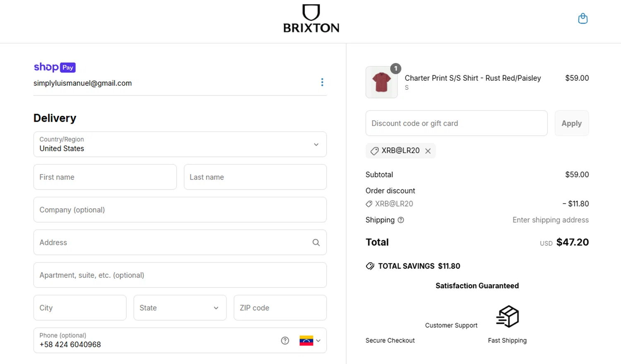Click the address search magnifier icon
The image size is (621, 364).
[x=316, y=242]
